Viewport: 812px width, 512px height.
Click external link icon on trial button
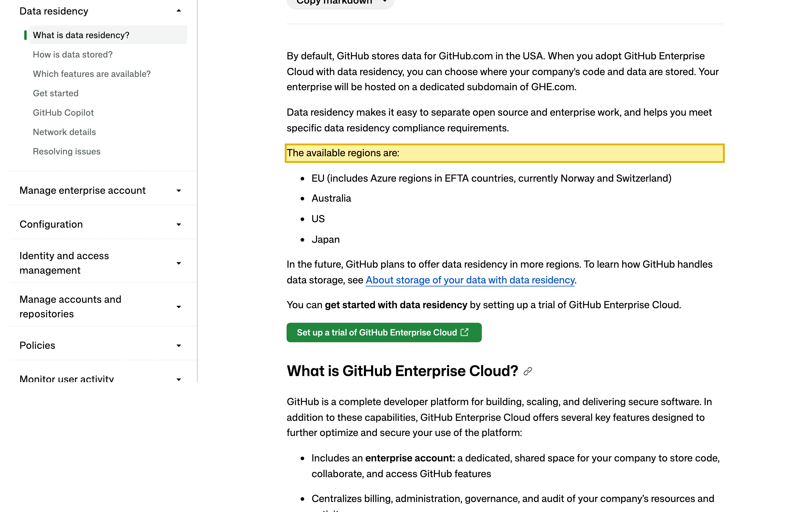(x=465, y=332)
